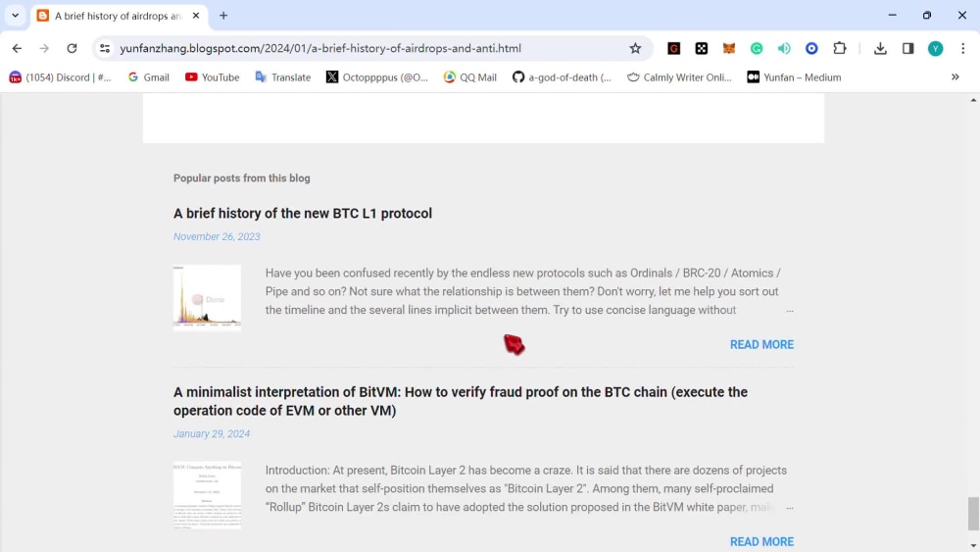Show downloads panel

880,48
